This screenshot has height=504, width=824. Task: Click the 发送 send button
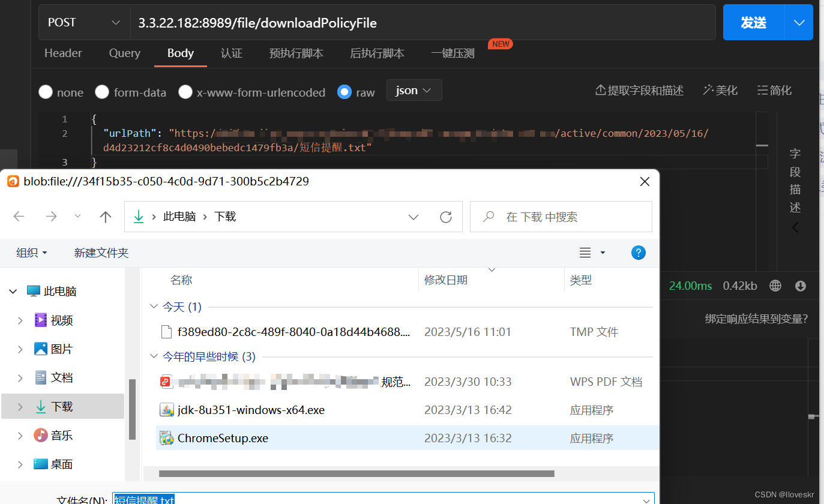[x=754, y=23]
